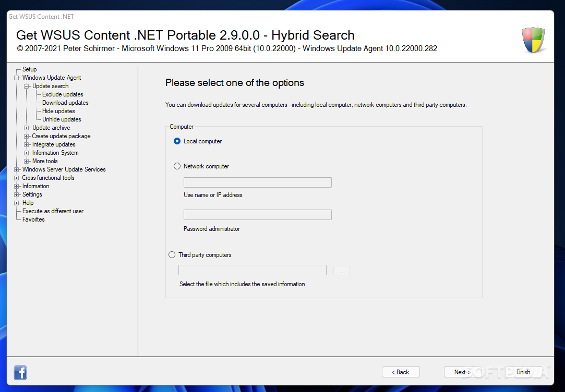Click the Back button
The height and width of the screenshot is (392, 565).
coord(401,372)
